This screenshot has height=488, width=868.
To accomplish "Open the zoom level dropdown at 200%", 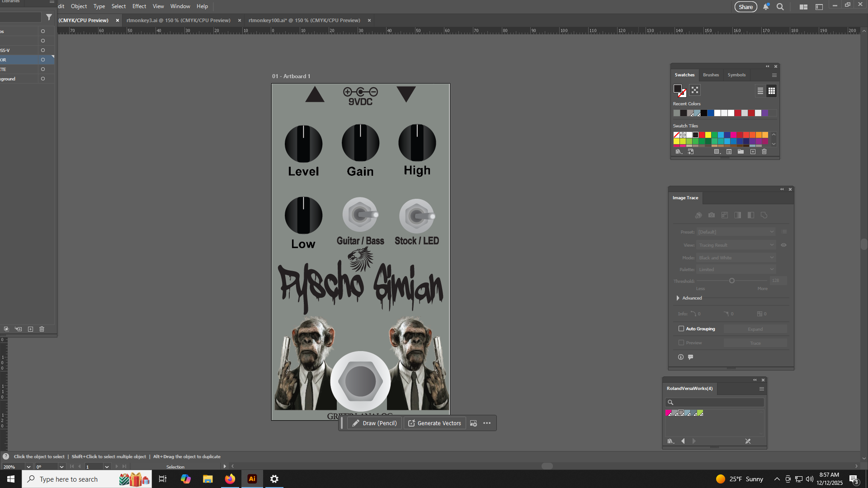I will pyautogui.click(x=28, y=467).
